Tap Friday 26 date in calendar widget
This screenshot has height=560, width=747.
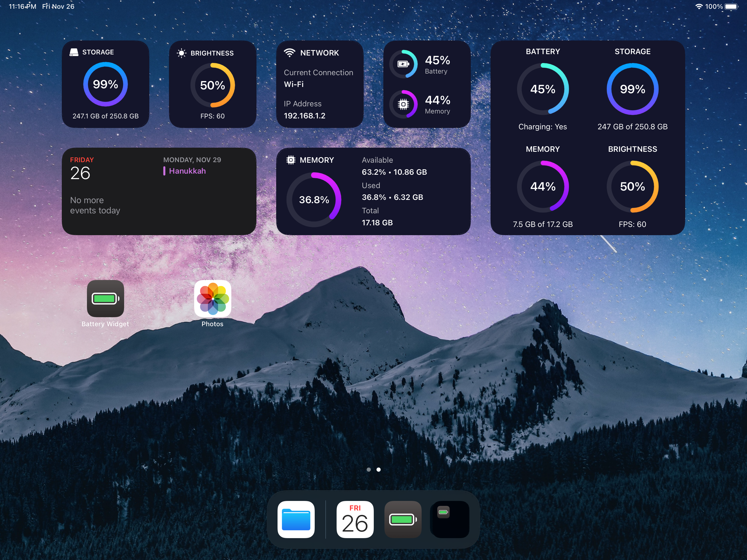point(80,173)
